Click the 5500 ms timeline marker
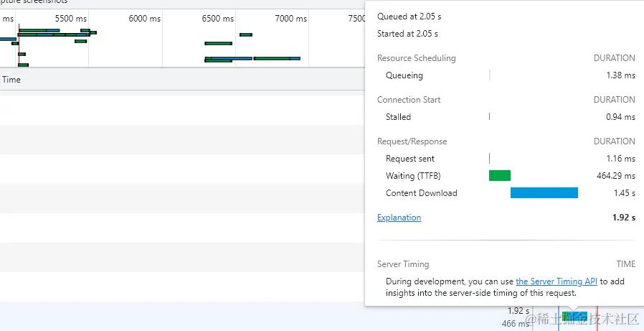644x331 pixels. [x=71, y=19]
